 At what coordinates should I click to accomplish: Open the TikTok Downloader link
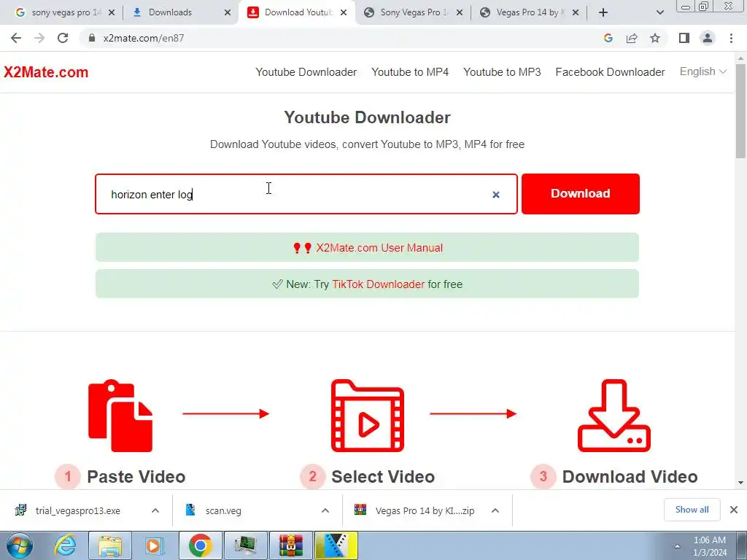[379, 284]
